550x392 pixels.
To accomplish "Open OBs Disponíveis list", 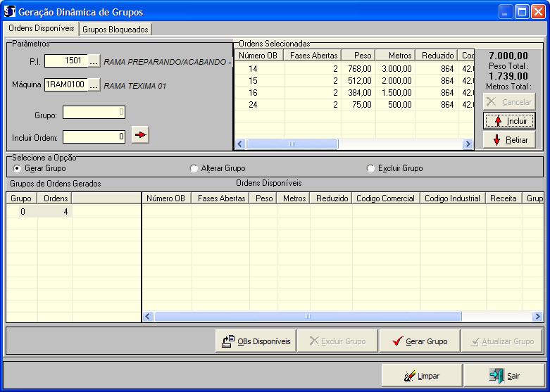I will point(256,341).
